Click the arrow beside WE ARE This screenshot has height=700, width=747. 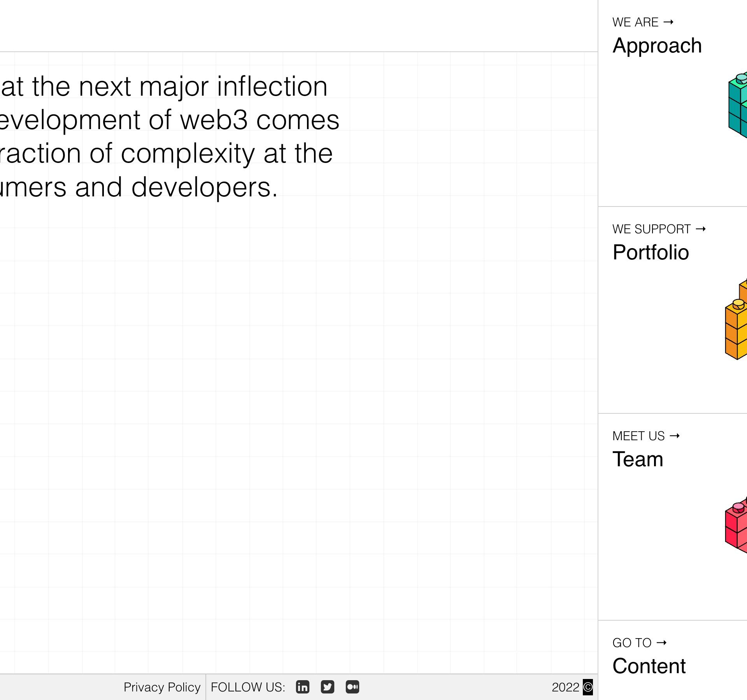(x=668, y=22)
